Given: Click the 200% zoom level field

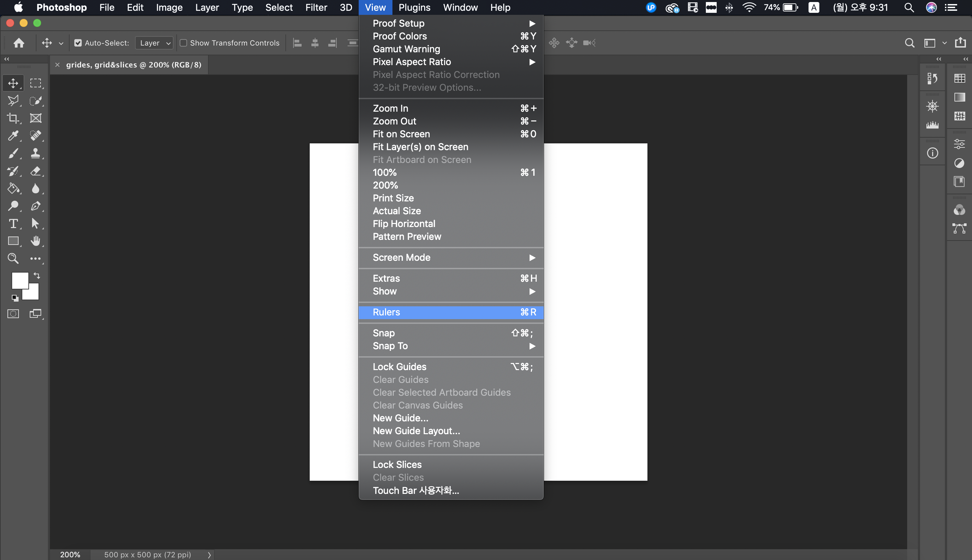Looking at the screenshot, I should click(70, 554).
